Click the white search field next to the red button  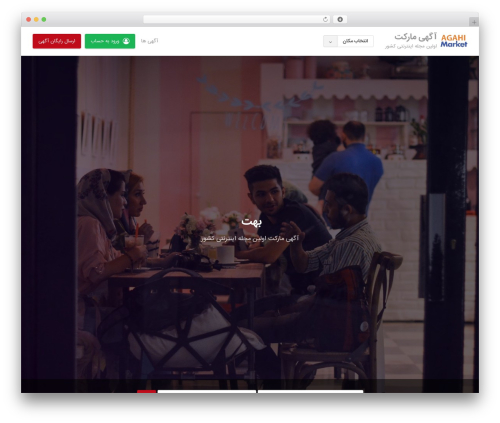[x=207, y=391]
